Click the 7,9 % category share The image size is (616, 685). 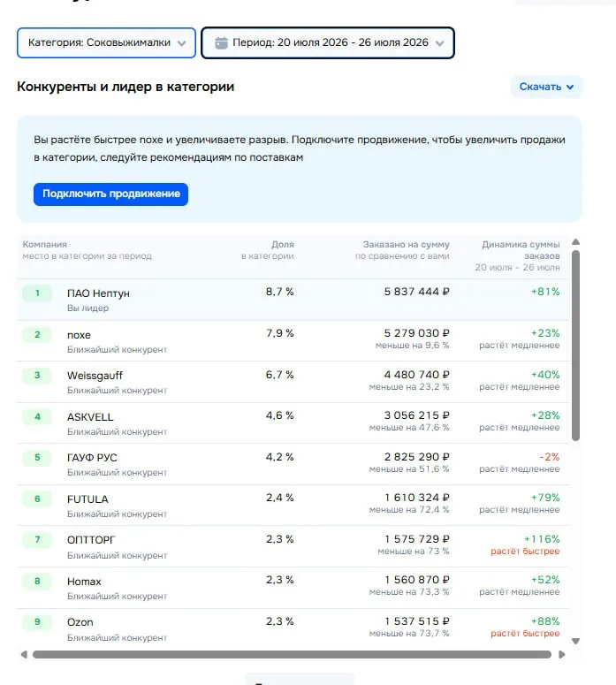[x=279, y=333]
